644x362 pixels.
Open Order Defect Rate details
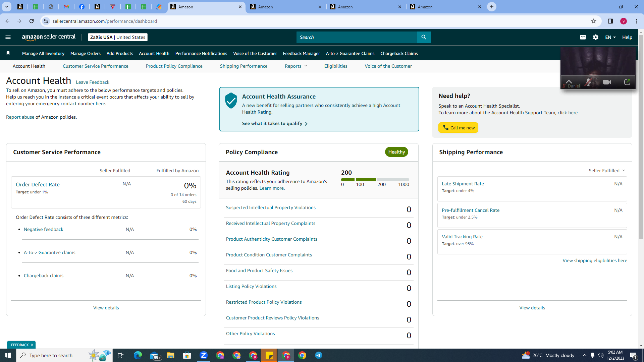point(38,184)
